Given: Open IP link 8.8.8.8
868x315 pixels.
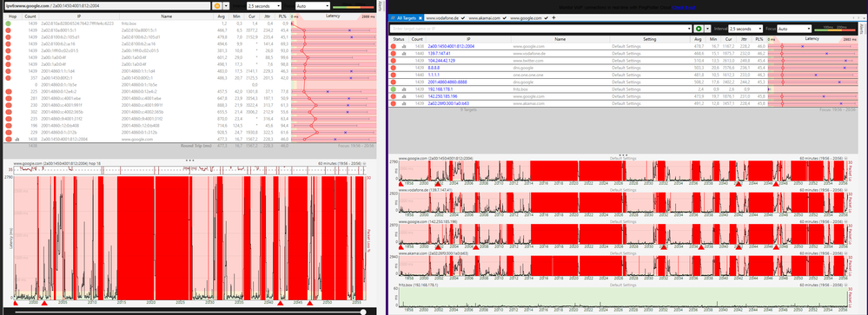Looking at the screenshot, I should [x=434, y=68].
